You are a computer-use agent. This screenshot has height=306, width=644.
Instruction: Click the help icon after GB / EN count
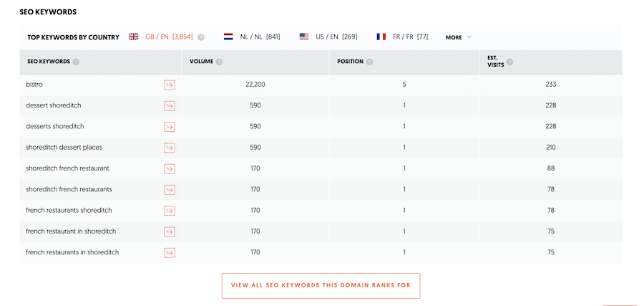point(201,37)
